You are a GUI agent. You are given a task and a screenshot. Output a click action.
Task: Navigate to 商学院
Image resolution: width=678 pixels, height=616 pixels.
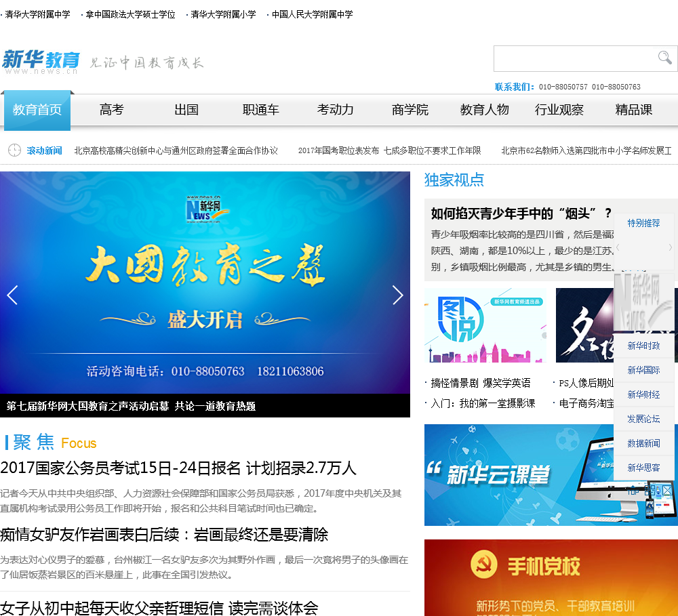click(x=410, y=110)
